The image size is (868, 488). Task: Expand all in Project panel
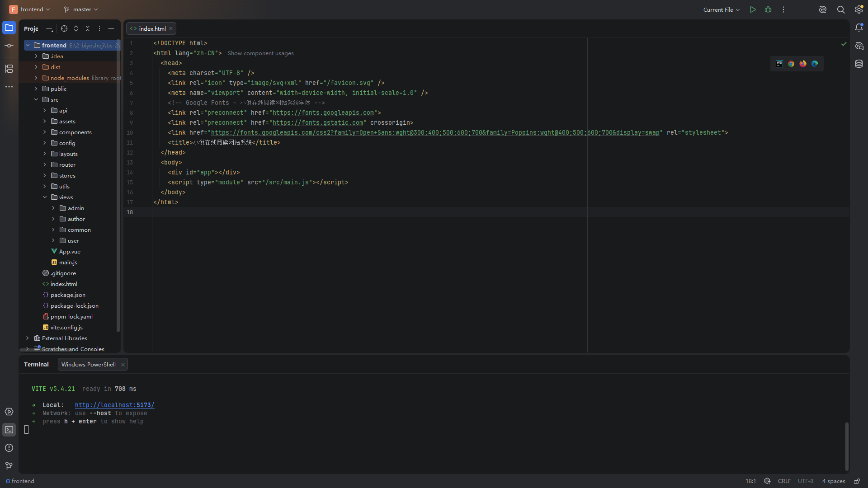76,28
